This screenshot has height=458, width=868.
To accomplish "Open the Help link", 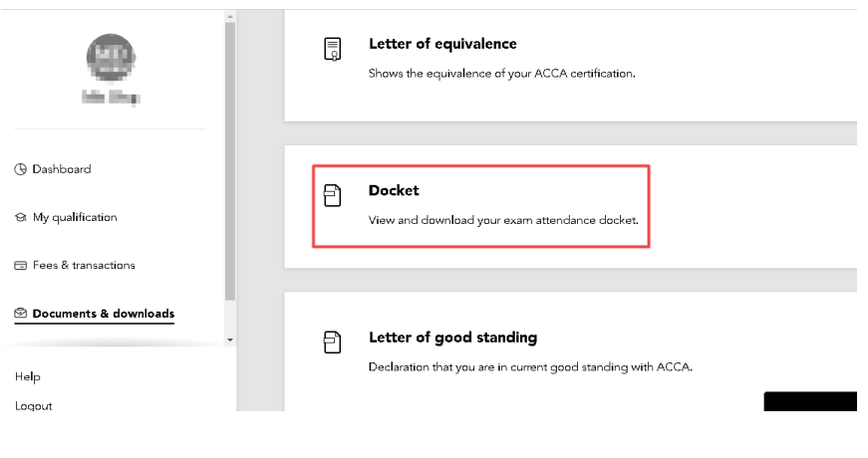I will coord(28,377).
